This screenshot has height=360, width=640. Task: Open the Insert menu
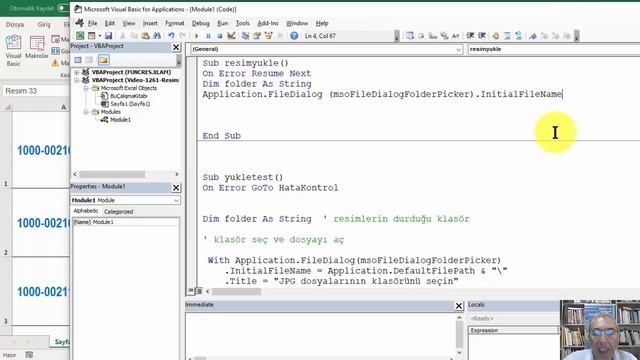pos(150,23)
